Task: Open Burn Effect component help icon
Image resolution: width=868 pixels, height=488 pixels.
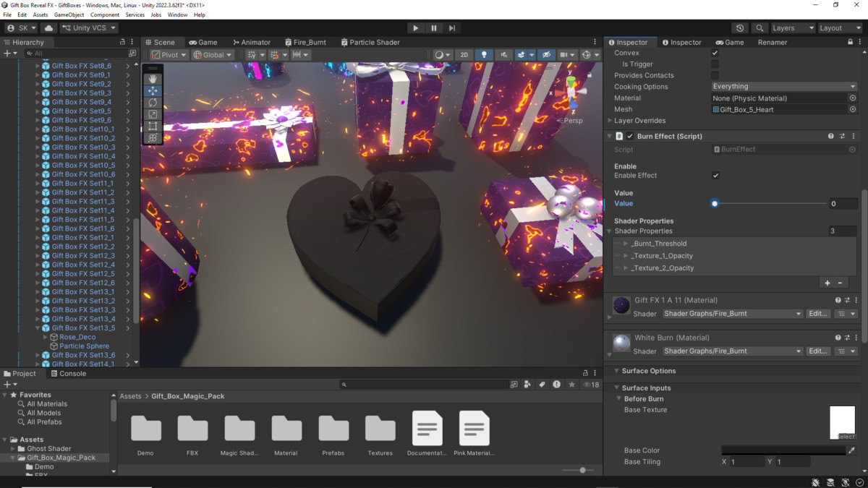Action: point(830,136)
